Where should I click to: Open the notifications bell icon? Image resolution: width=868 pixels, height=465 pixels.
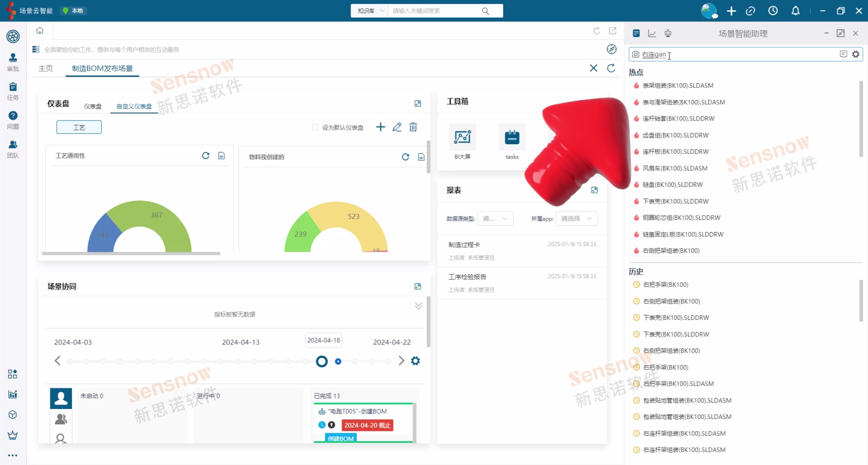(795, 11)
